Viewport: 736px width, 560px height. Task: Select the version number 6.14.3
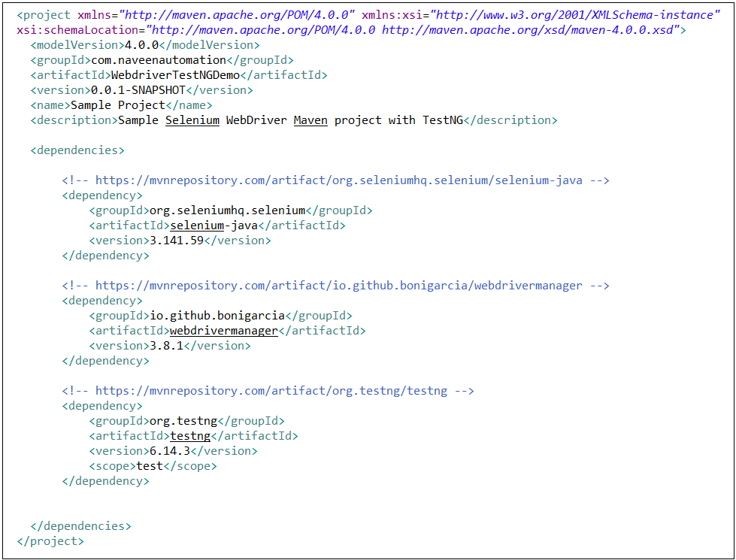(170, 450)
